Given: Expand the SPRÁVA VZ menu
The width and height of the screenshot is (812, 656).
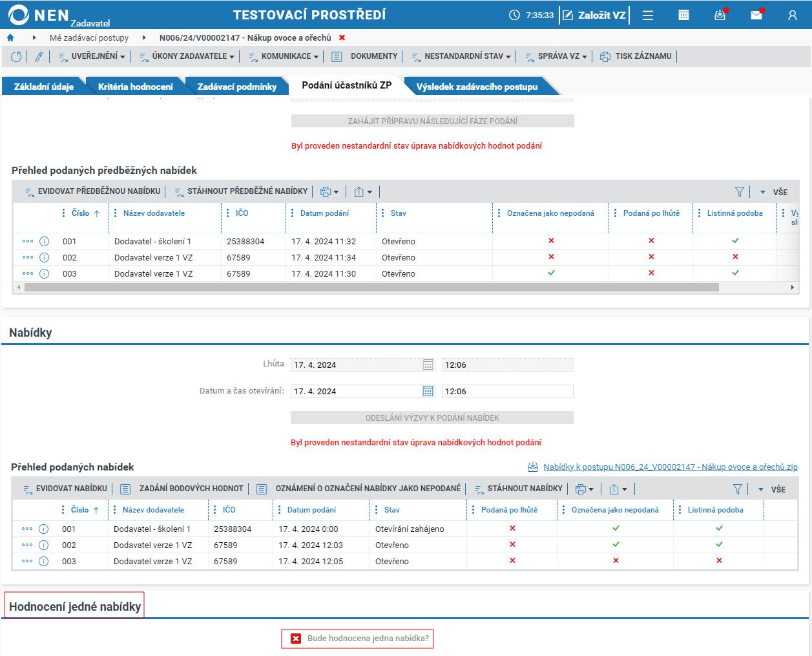Looking at the screenshot, I should 556,56.
